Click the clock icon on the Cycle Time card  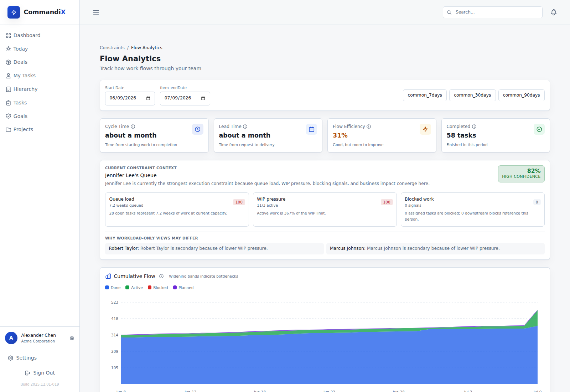[x=198, y=129]
